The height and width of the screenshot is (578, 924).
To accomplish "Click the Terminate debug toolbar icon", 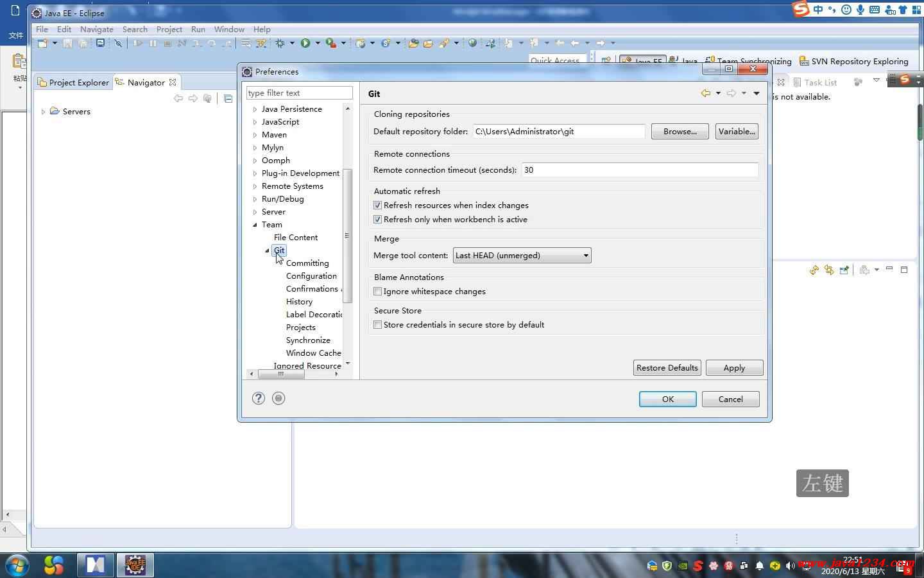I will (x=167, y=43).
